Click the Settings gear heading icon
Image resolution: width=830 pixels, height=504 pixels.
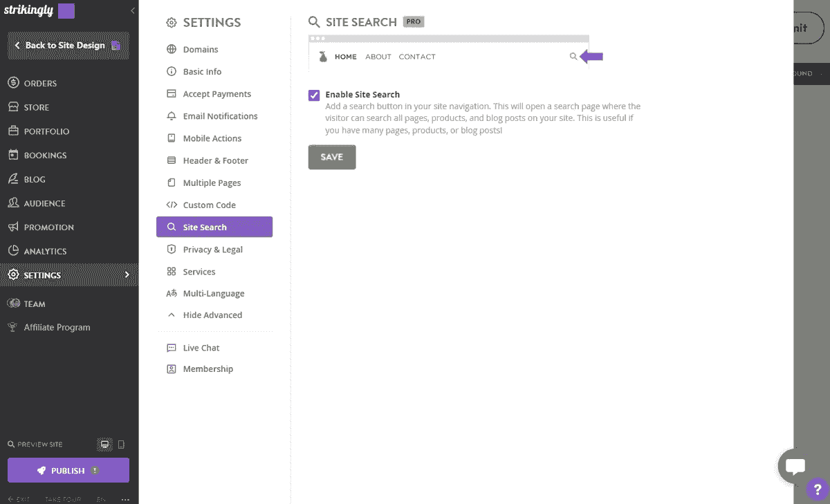tap(172, 23)
